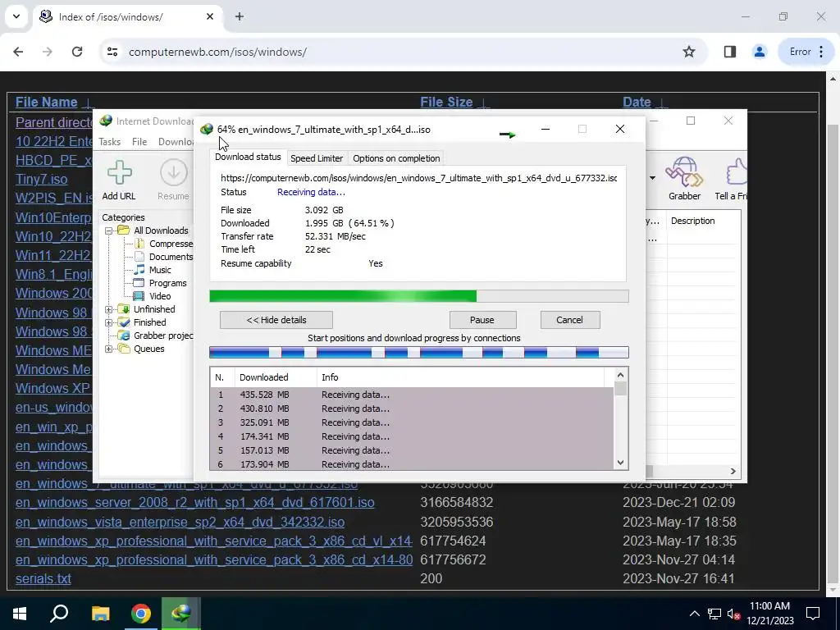The height and width of the screenshot is (630, 840).
Task: Reload the page in Chrome
Action: (x=77, y=52)
